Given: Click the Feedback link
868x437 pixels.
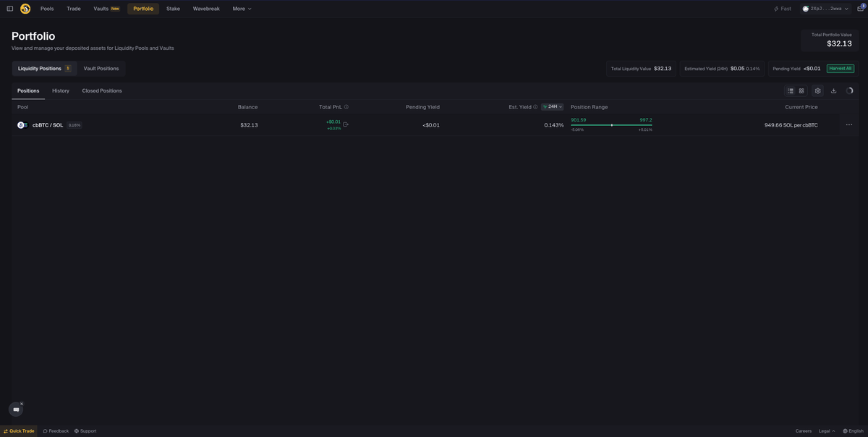Looking at the screenshot, I should point(56,431).
